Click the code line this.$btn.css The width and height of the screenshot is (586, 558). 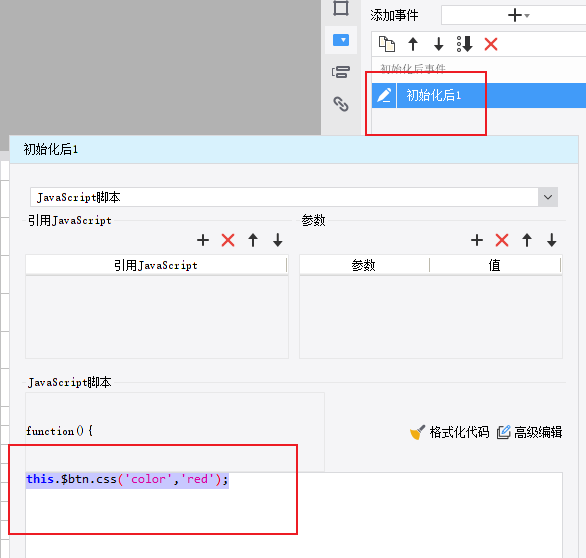127,480
